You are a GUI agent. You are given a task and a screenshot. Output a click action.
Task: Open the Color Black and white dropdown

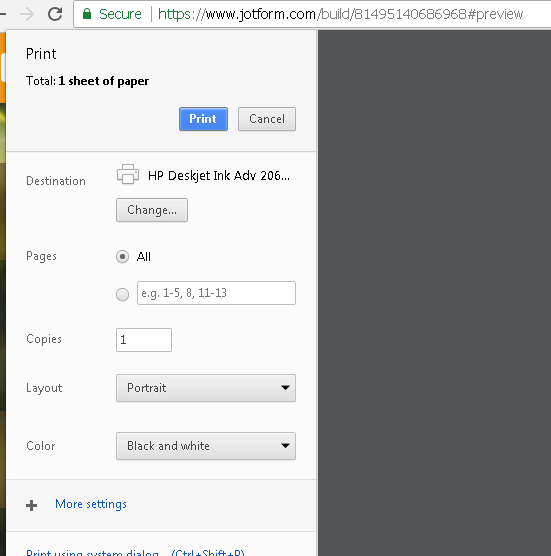(206, 446)
